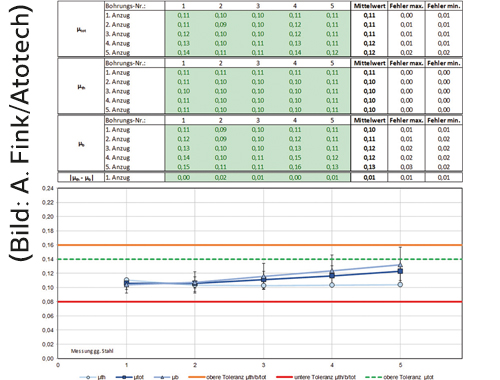Click the green dashed tolerance line in chart

click(260, 259)
